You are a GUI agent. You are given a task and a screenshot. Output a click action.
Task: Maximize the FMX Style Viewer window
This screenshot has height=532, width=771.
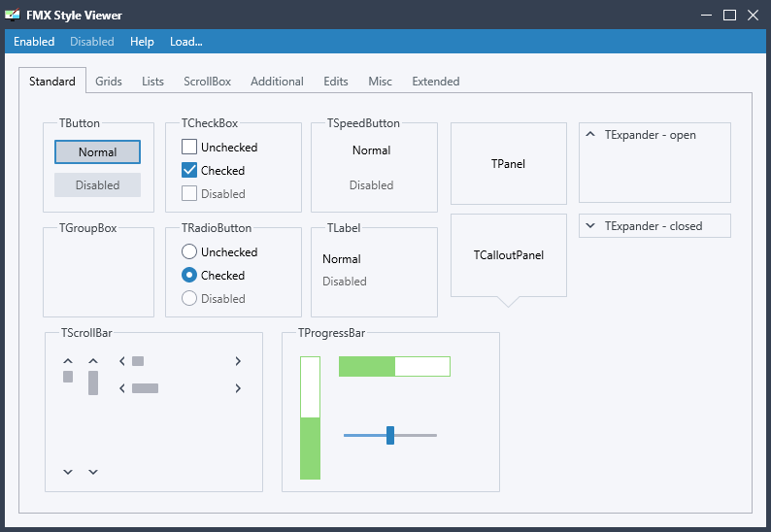729,16
